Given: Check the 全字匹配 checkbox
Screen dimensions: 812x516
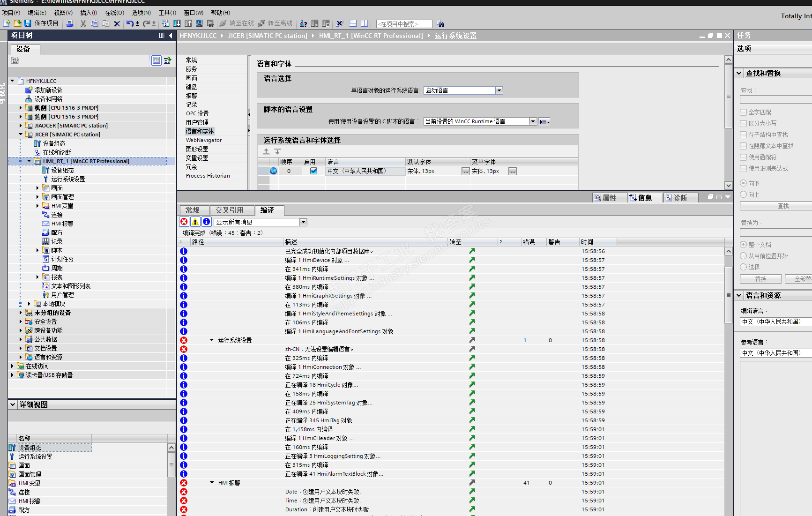Looking at the screenshot, I should pyautogui.click(x=743, y=112).
